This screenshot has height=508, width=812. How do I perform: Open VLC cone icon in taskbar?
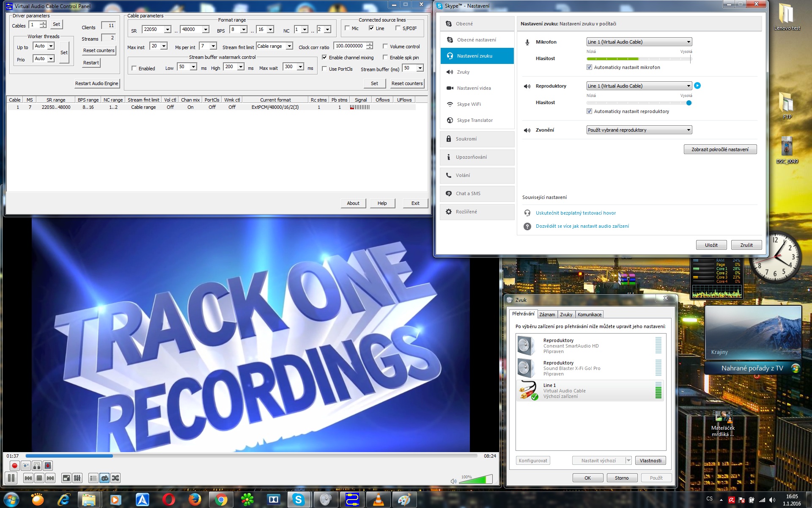click(378, 500)
